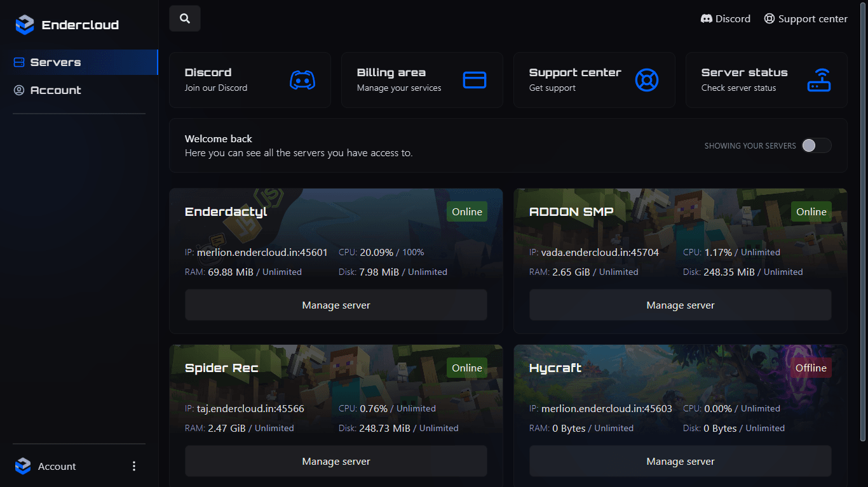The image size is (868, 487).
Task: Click the Support center card lifebuoy icon
Action: (x=647, y=80)
